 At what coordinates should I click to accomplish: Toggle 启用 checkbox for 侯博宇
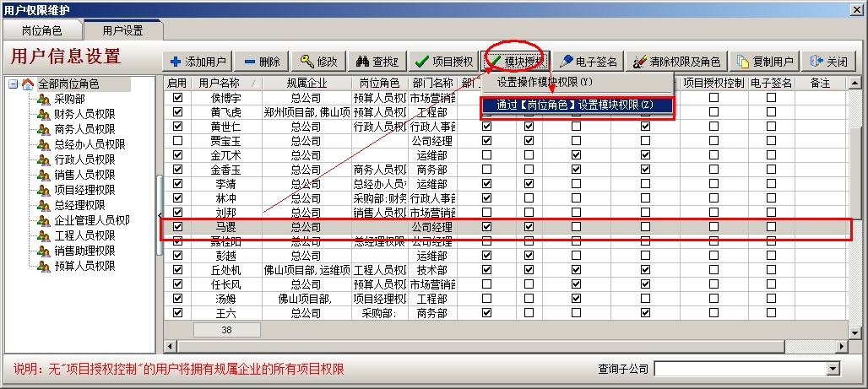pyautogui.click(x=177, y=98)
